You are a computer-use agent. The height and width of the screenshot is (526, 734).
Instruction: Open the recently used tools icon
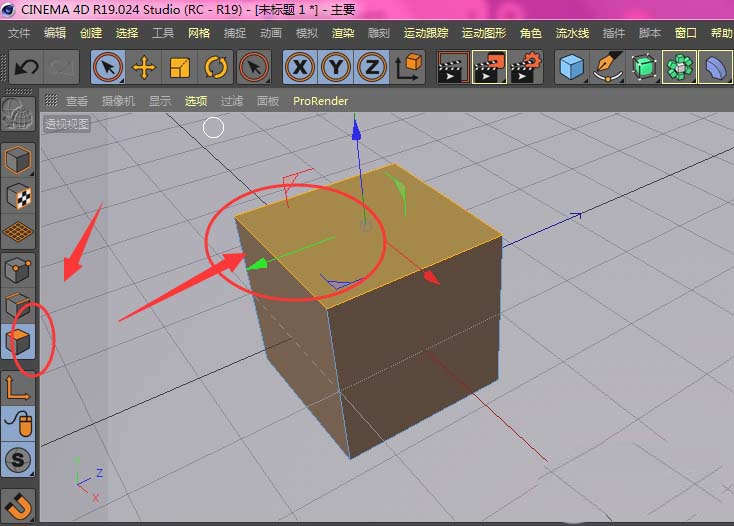pos(254,67)
